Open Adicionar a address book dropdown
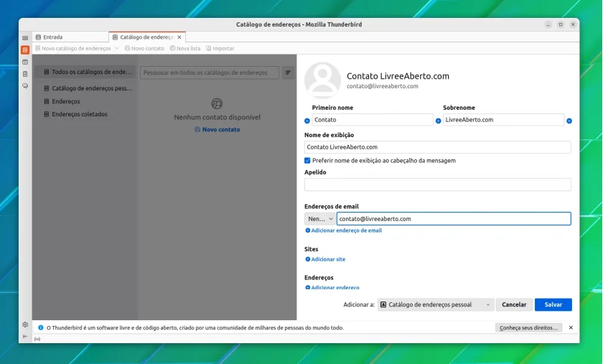The width and height of the screenshot is (603, 364). click(436, 304)
